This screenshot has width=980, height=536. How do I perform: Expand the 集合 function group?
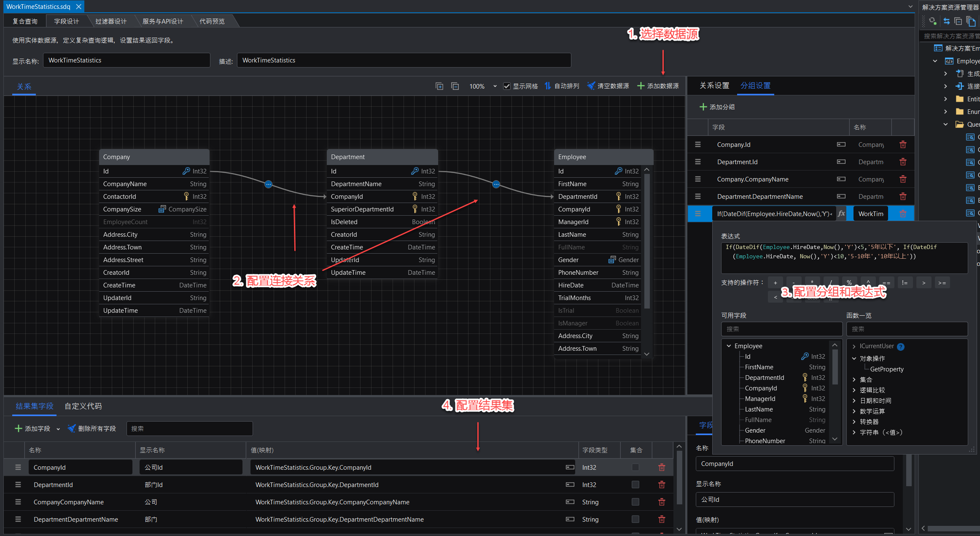tap(854, 379)
